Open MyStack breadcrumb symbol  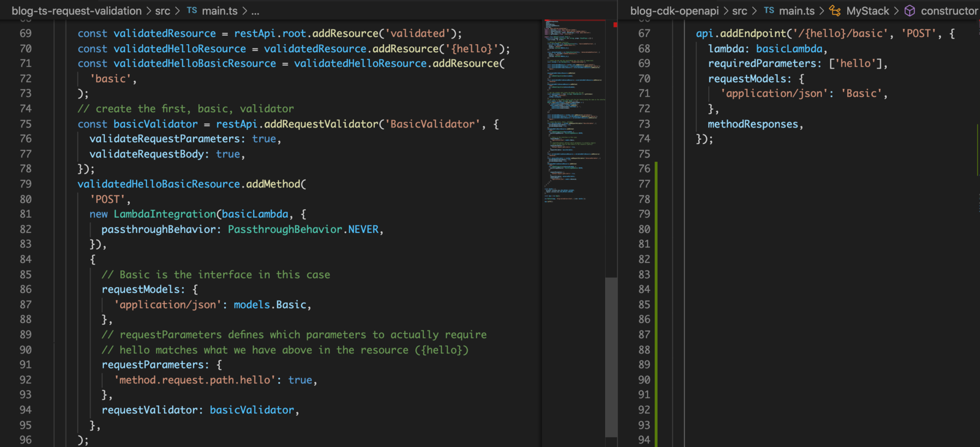pos(868,10)
